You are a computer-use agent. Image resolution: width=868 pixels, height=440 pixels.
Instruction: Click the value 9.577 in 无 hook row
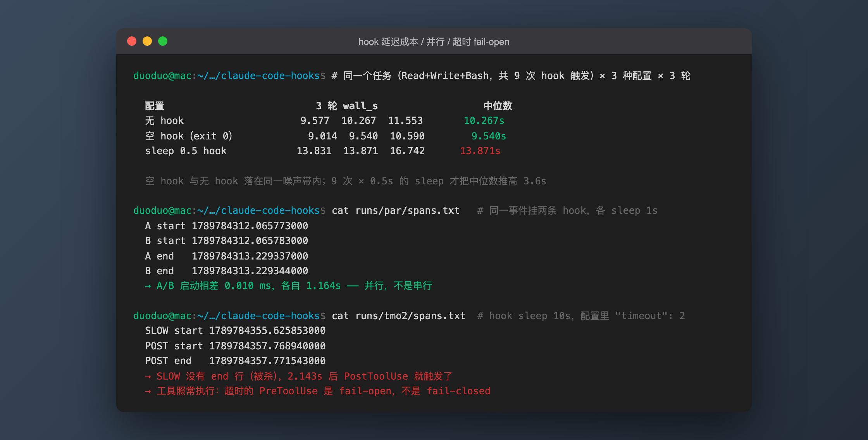point(315,120)
